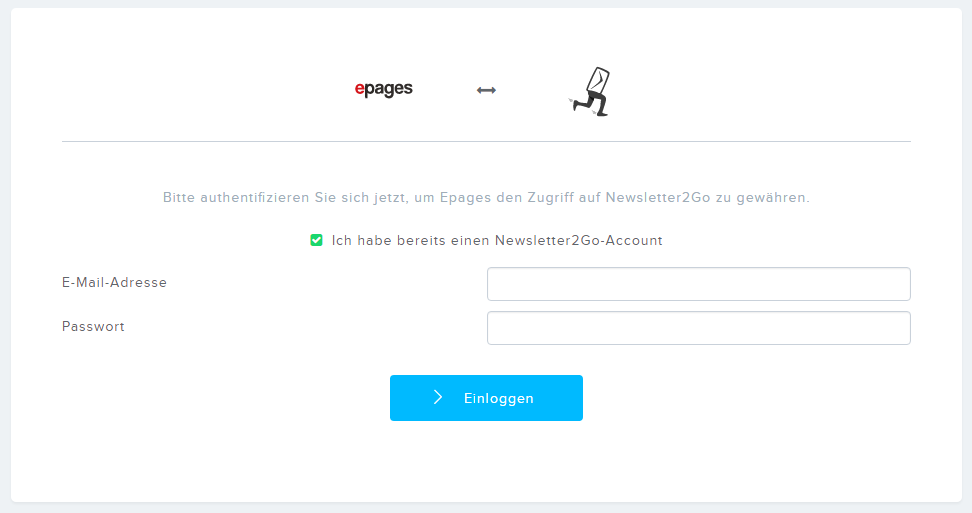Focus the Passwort input field

[699, 328]
